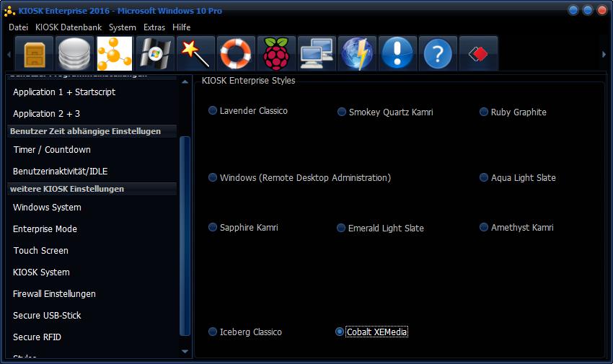613x364 pixels.
Task: Select Lavender Classico style
Action: click(248, 111)
